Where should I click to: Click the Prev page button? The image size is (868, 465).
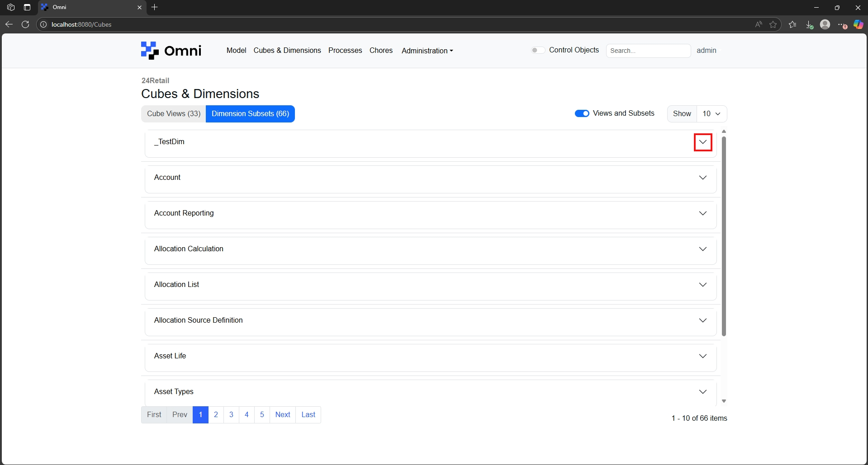[180, 415]
